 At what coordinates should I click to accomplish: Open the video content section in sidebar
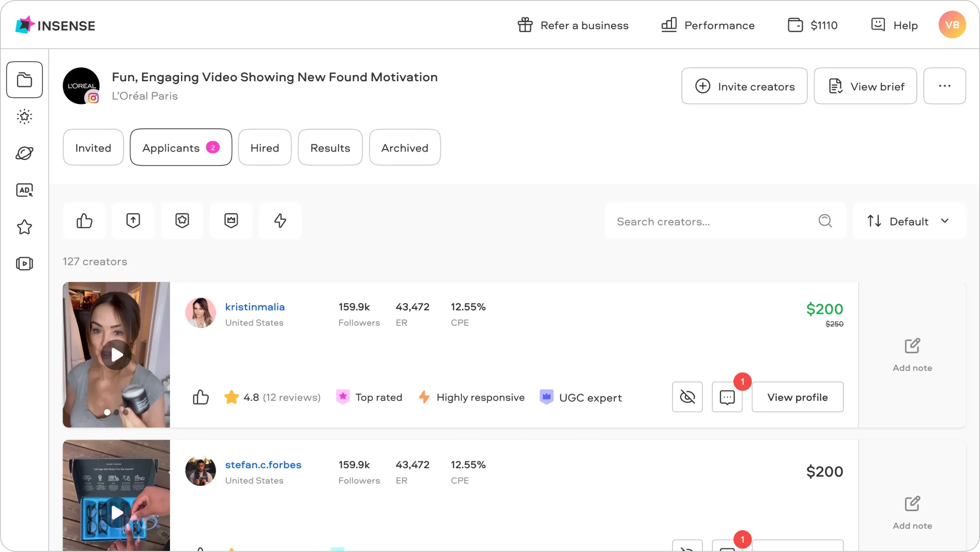point(25,264)
